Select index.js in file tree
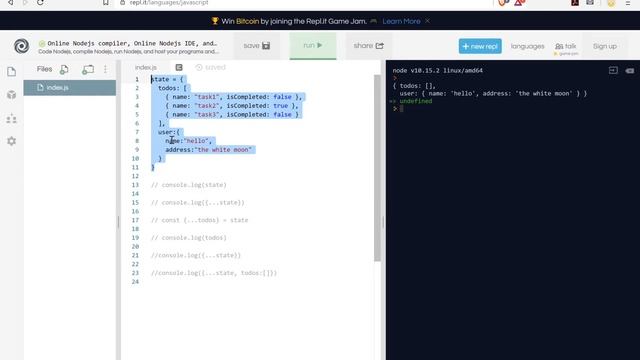Viewport: 640px width, 360px height. pos(70,88)
